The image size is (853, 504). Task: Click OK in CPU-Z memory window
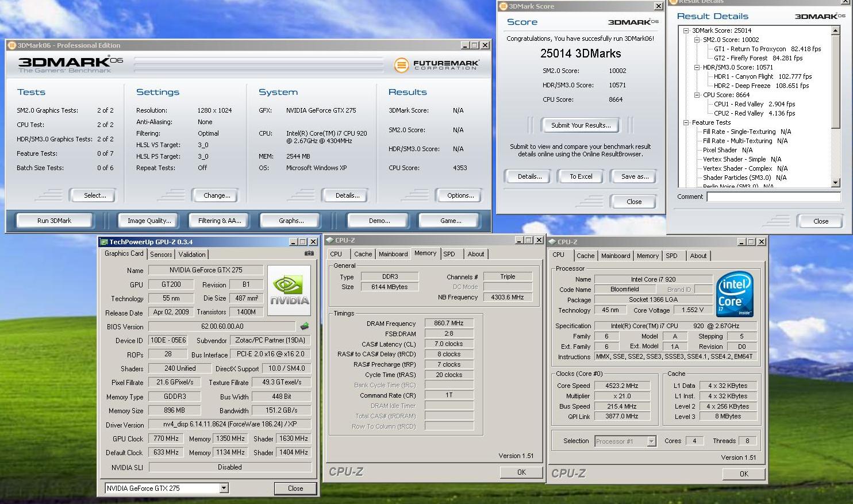(x=521, y=472)
